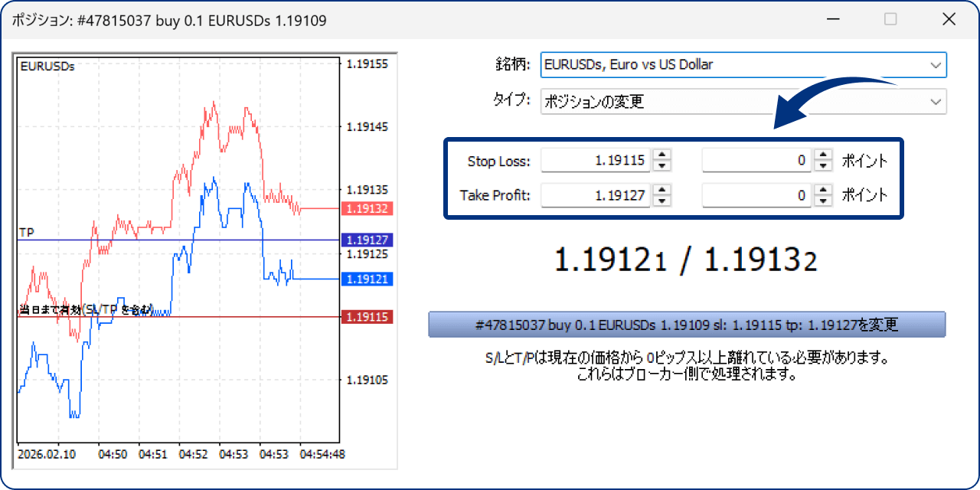Decrement Take Profit points with down arrow
This screenshot has width=980, height=490.
click(823, 201)
